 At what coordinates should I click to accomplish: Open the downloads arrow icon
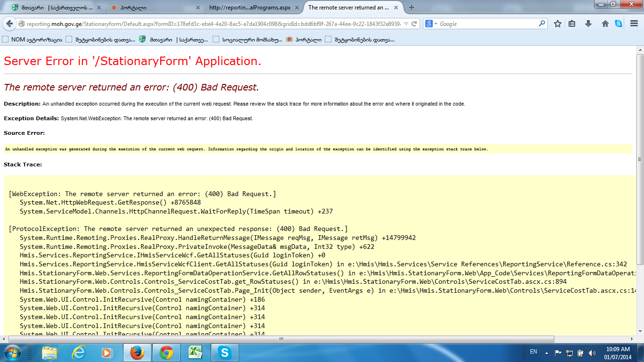pos(588,24)
